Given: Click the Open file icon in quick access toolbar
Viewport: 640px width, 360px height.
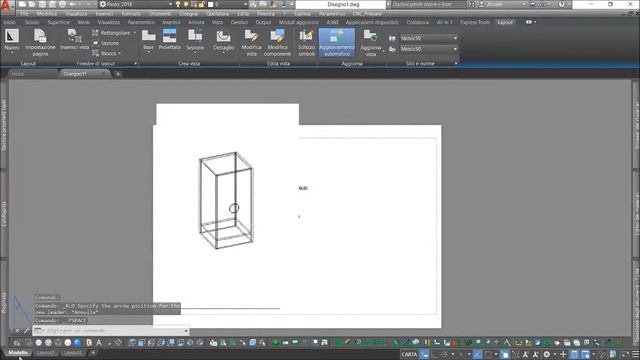Looking at the screenshot, I should pyautogui.click(x=32, y=4).
